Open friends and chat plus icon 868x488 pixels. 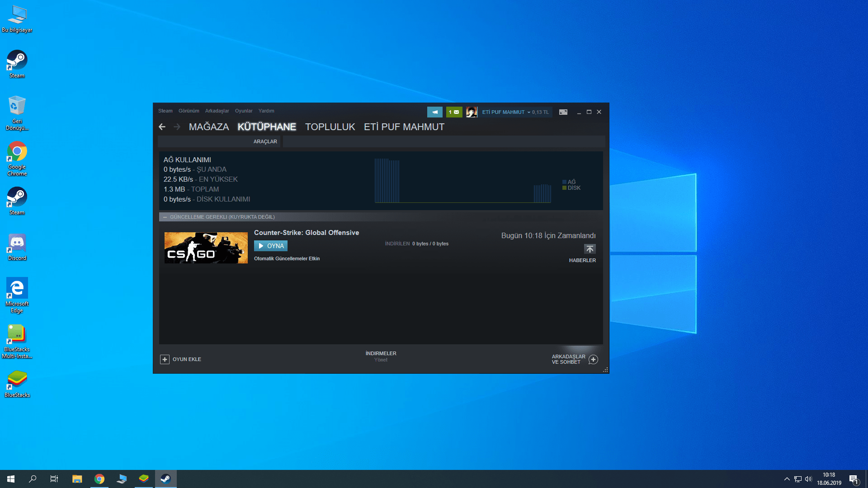tap(593, 359)
